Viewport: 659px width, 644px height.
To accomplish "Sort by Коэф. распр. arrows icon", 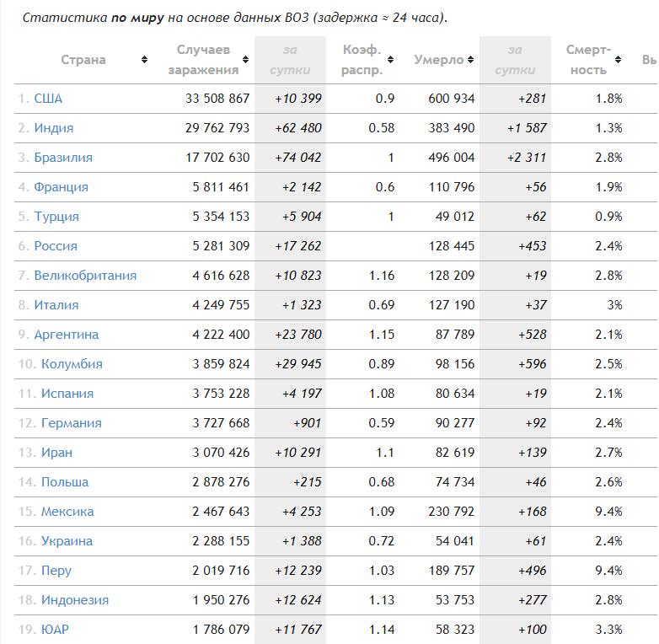I will coord(390,59).
